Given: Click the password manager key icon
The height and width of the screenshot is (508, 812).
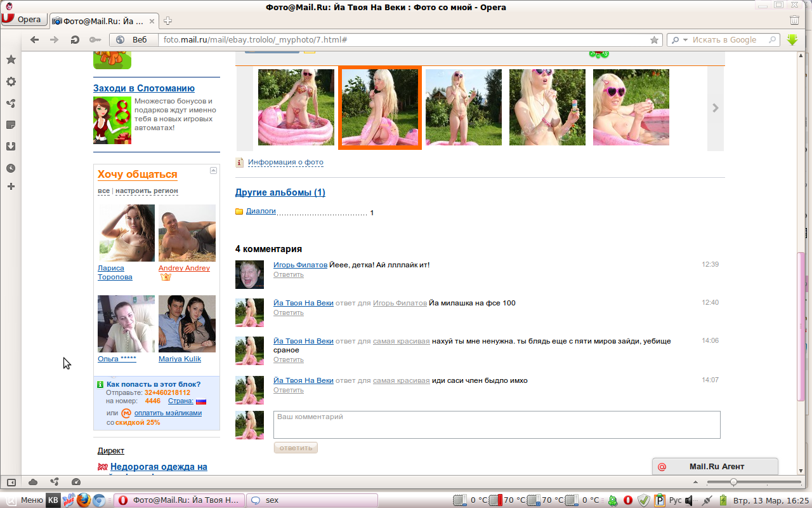Looking at the screenshot, I should coord(95,40).
